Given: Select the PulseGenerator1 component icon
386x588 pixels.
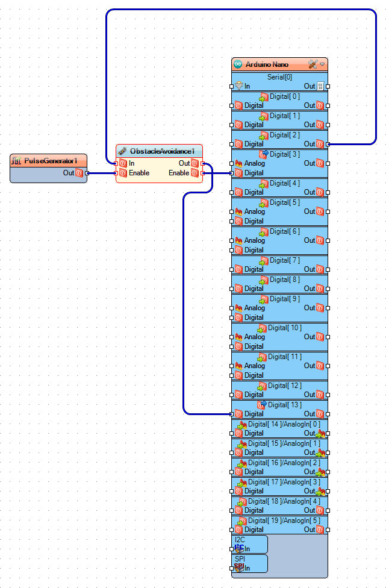Looking at the screenshot, I should pyautogui.click(x=17, y=161).
